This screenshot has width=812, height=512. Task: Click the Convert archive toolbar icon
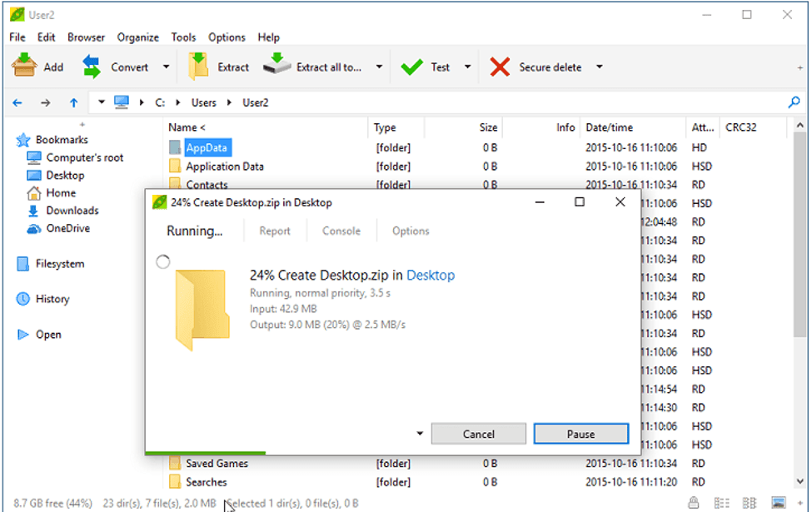92,67
